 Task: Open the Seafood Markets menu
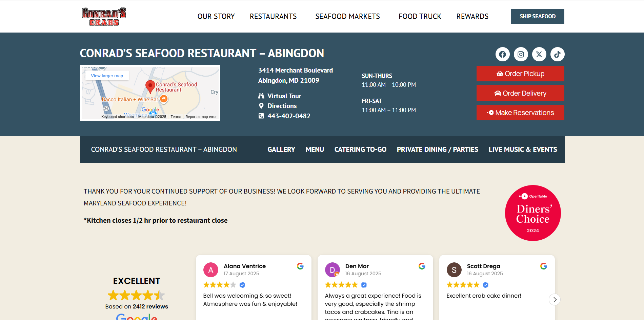click(347, 16)
